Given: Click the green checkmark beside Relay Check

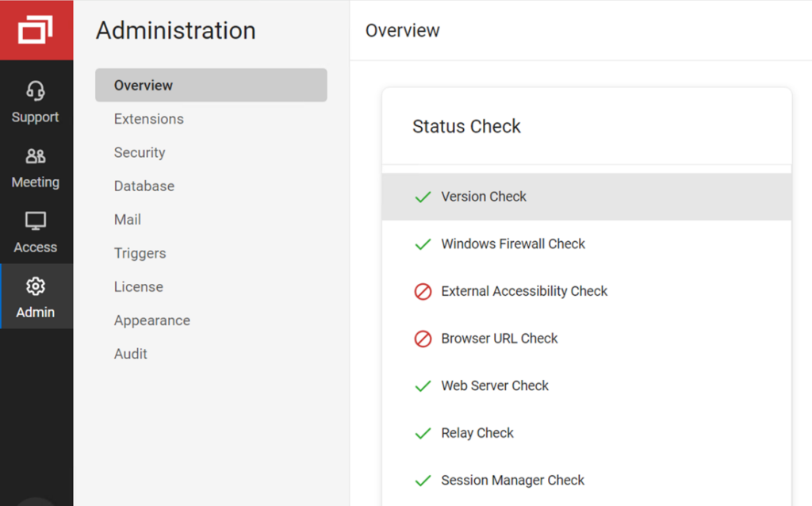Looking at the screenshot, I should (x=423, y=433).
